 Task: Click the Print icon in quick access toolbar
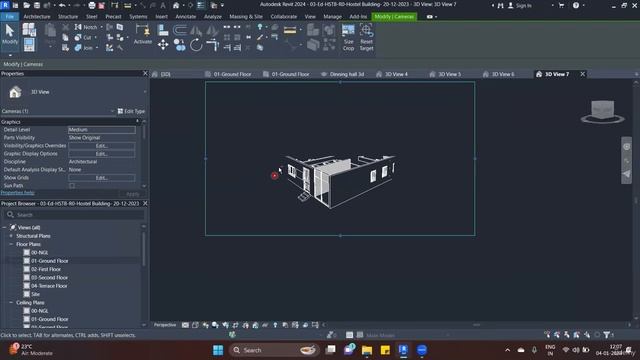(x=92, y=5)
